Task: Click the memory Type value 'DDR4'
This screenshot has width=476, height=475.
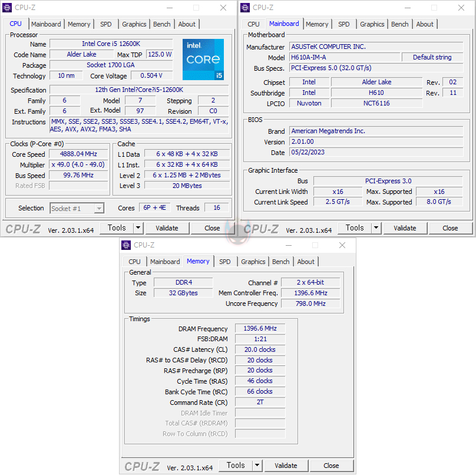Action: click(x=183, y=282)
